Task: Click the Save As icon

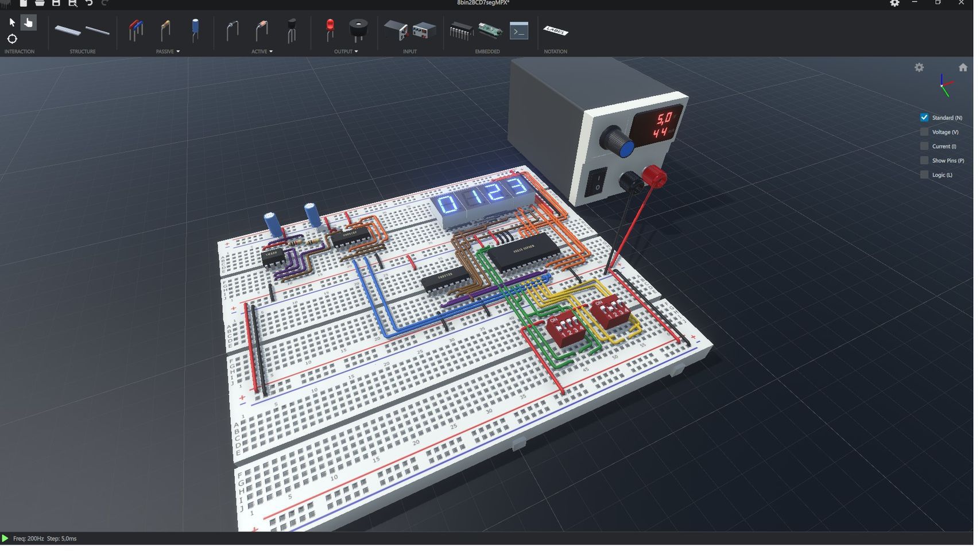Action: tap(72, 3)
